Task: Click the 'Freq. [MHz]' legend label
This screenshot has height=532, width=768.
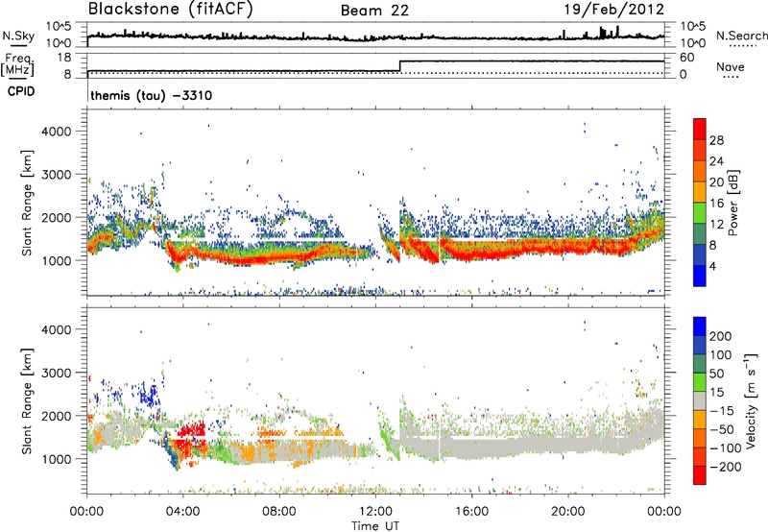Action: click(17, 64)
